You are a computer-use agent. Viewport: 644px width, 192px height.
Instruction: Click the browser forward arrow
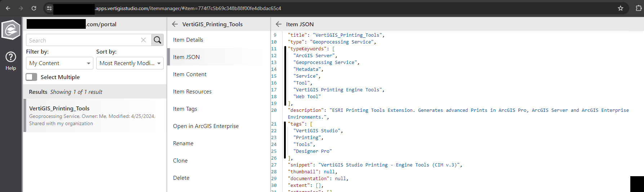[21, 8]
